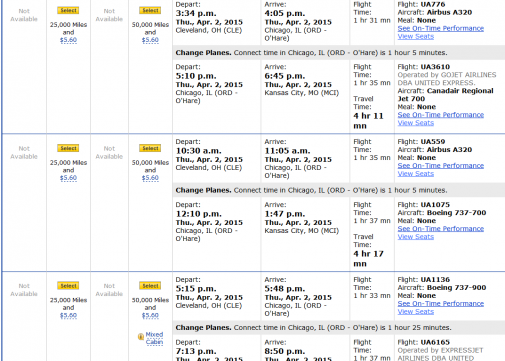Viewport: 505px width, 361px height.
Task: See On-Time Performance for flight UA559
Action: 441,166
